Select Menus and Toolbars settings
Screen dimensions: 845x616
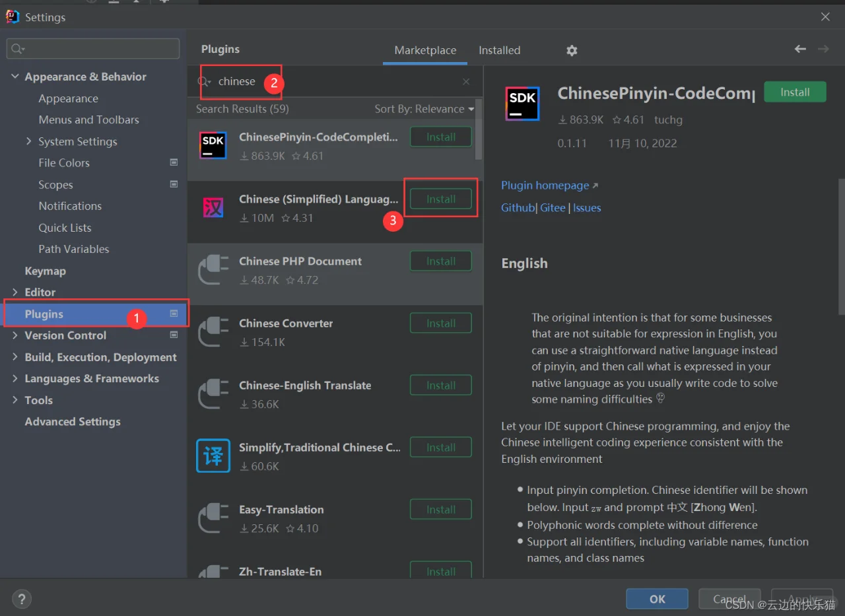coord(88,120)
